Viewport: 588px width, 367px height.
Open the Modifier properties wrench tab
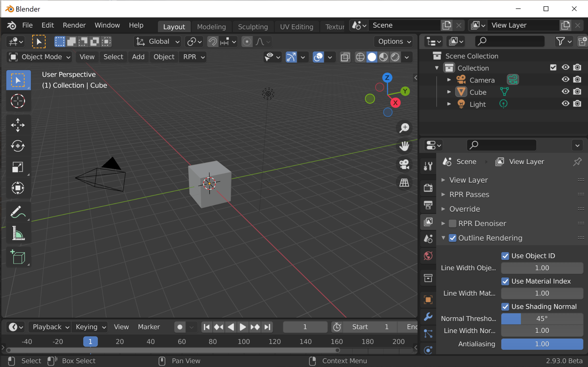tap(428, 317)
